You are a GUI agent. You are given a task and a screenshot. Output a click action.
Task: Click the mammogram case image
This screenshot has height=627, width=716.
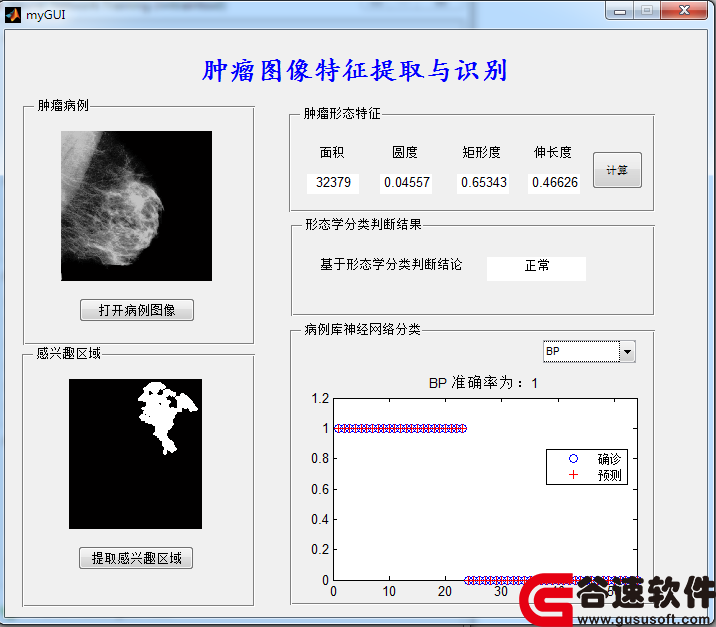137,206
